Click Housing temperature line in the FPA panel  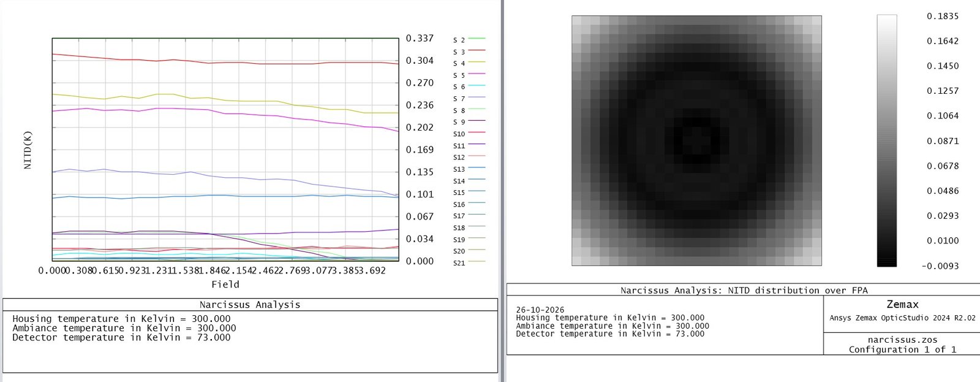pos(610,318)
